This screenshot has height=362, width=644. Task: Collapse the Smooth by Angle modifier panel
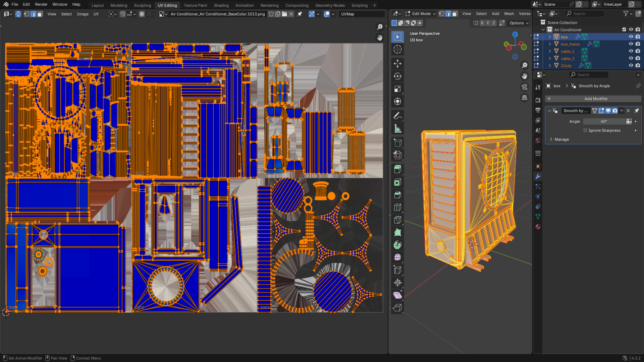(x=549, y=111)
